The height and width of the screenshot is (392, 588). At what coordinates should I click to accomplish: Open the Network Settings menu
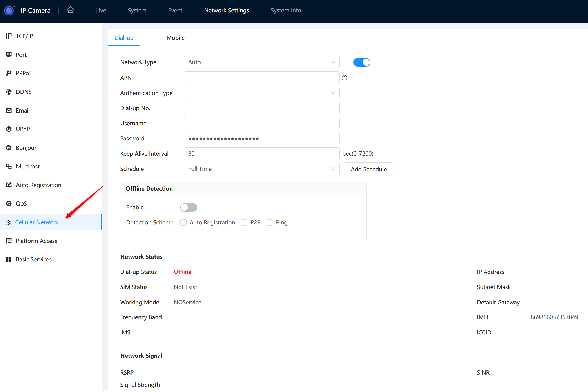[x=227, y=10]
